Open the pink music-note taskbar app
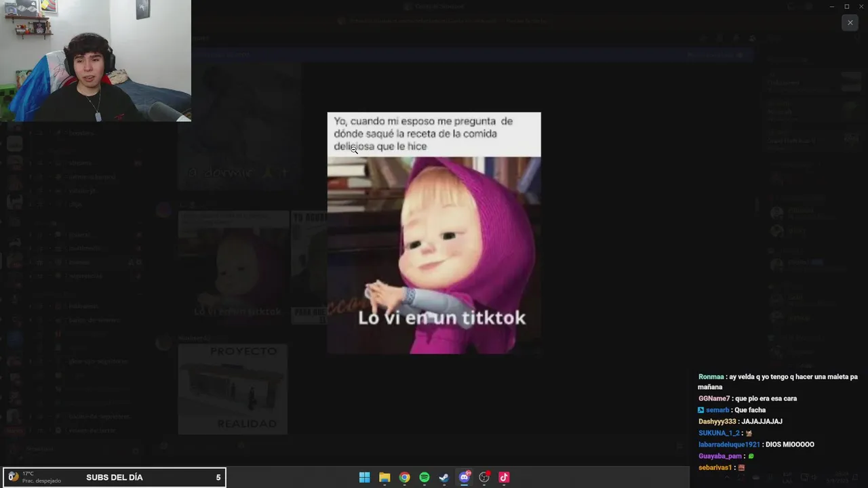868x488 pixels. (x=504, y=477)
